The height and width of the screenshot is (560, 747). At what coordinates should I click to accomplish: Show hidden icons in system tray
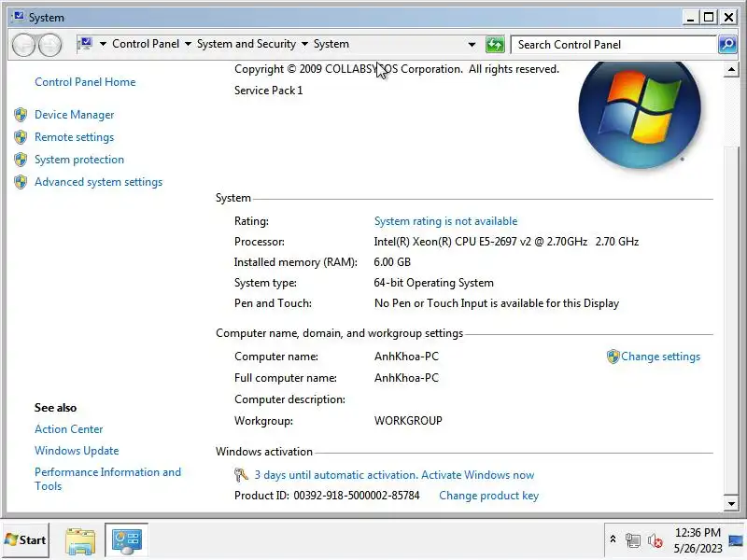[x=613, y=539]
